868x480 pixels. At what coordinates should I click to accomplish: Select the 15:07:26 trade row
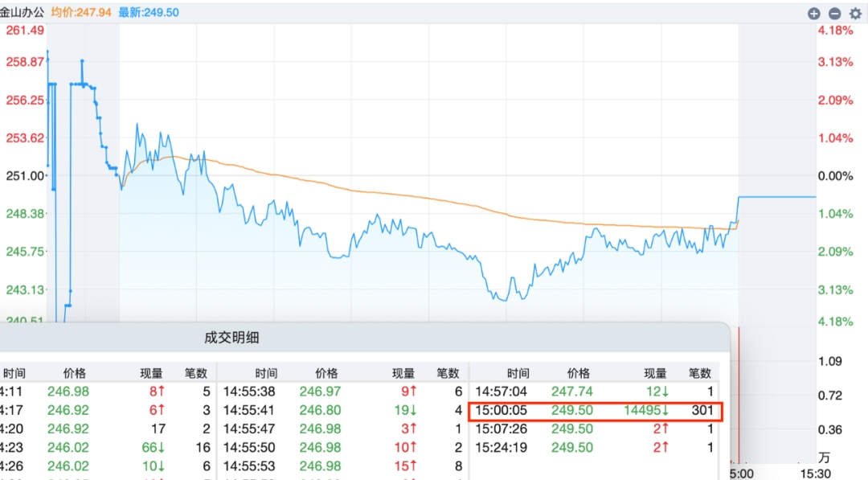point(595,429)
